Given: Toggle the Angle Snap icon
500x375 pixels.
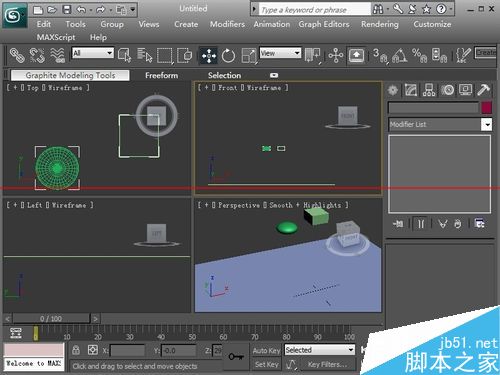Looking at the screenshot, I should 400,55.
